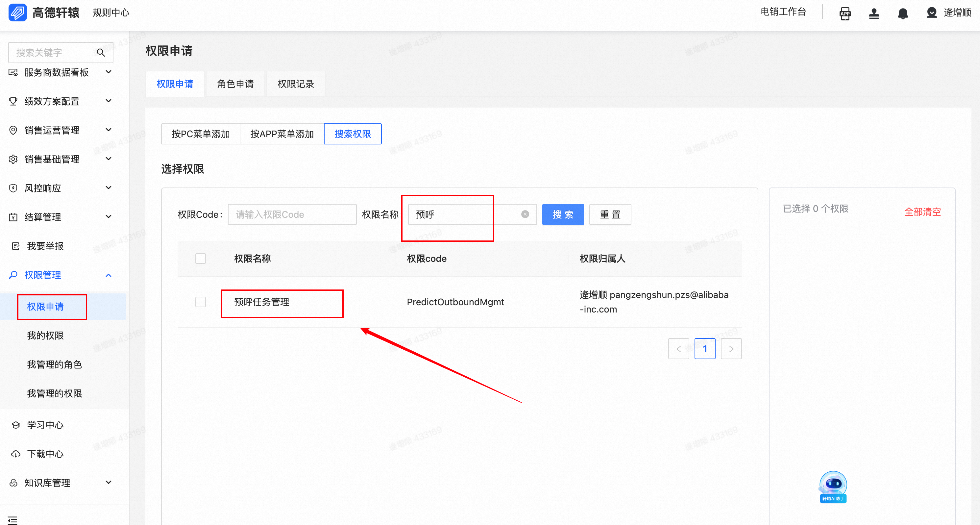Click the 绩效方案配置 trophy icon
The image size is (980, 525).
tap(13, 101)
